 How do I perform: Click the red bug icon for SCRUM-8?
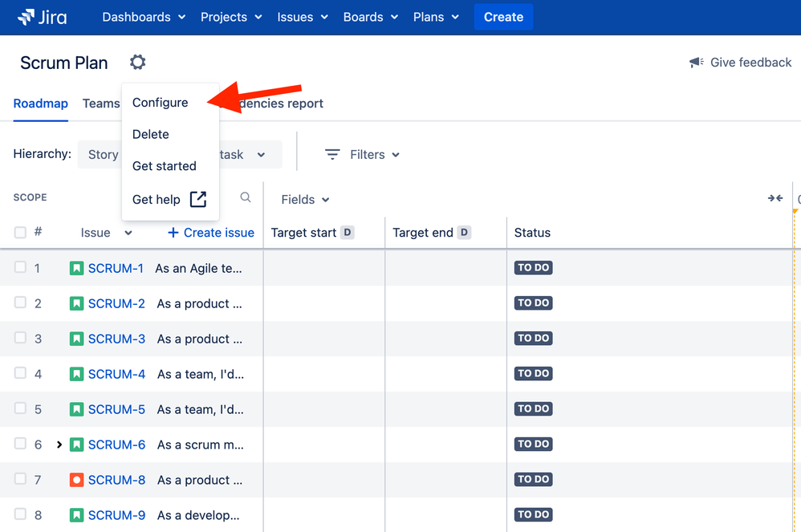[76, 480]
